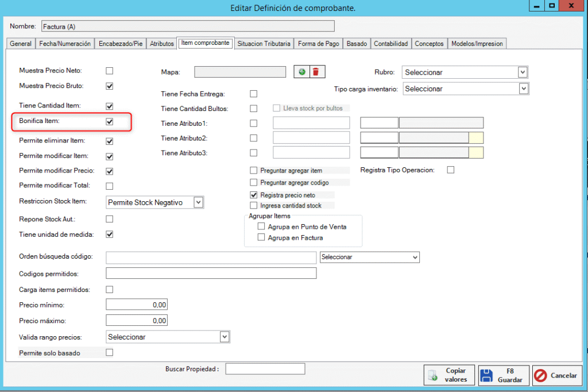Toggle the Agrupa en Factura checkbox

coord(261,237)
